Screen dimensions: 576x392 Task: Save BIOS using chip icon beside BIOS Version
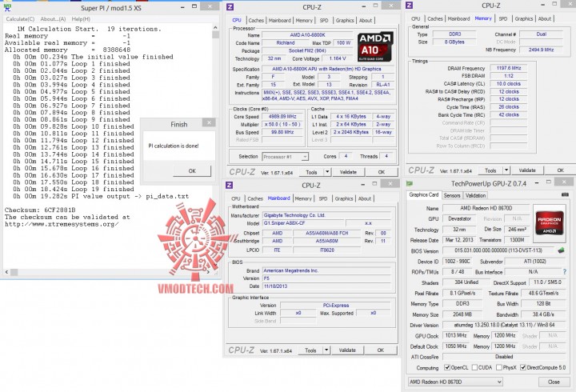tap(561, 250)
